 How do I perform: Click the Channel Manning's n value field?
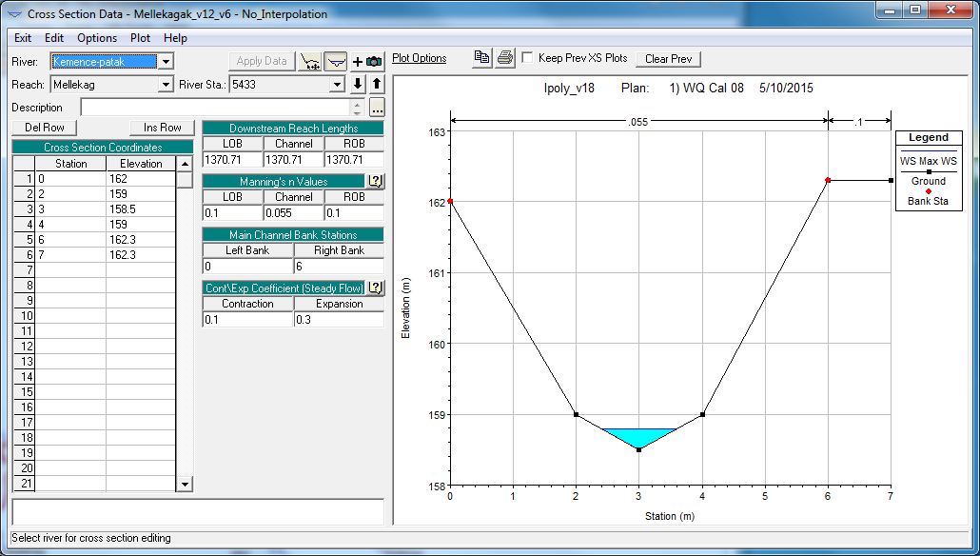(293, 213)
